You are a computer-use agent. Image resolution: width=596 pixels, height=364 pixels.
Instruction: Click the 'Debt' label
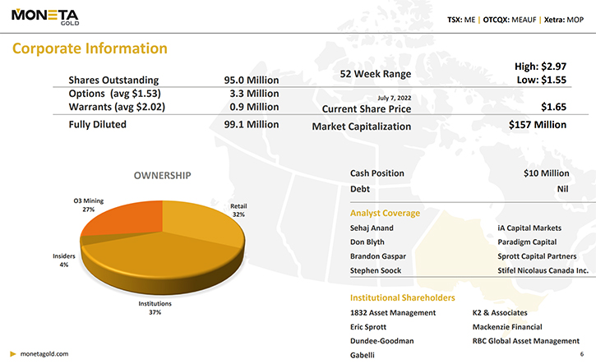(360, 189)
